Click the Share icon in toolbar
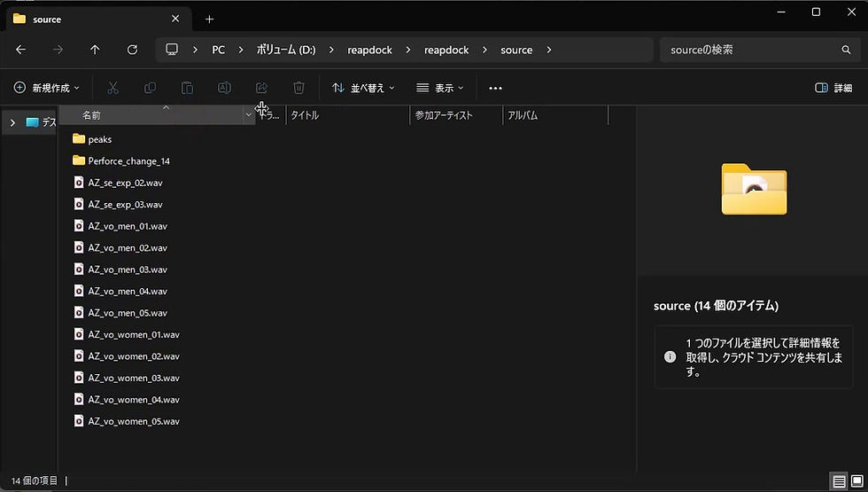 pyautogui.click(x=261, y=88)
